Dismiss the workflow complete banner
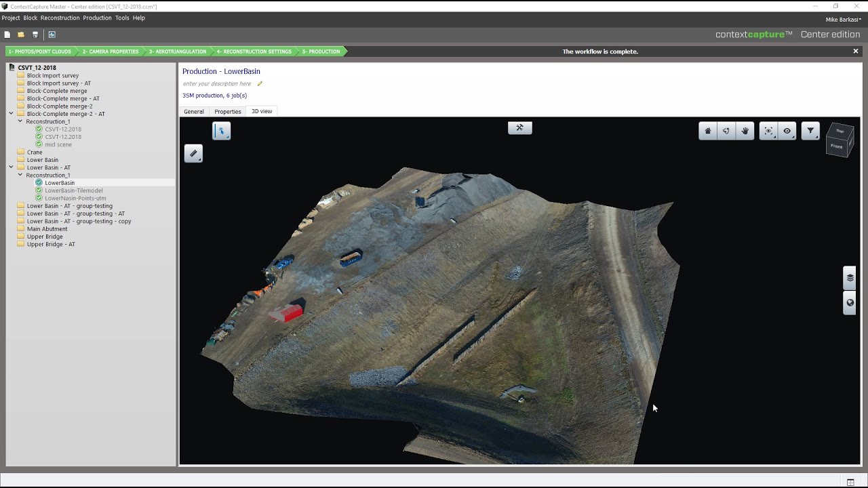The height and width of the screenshot is (488, 868). tap(856, 52)
